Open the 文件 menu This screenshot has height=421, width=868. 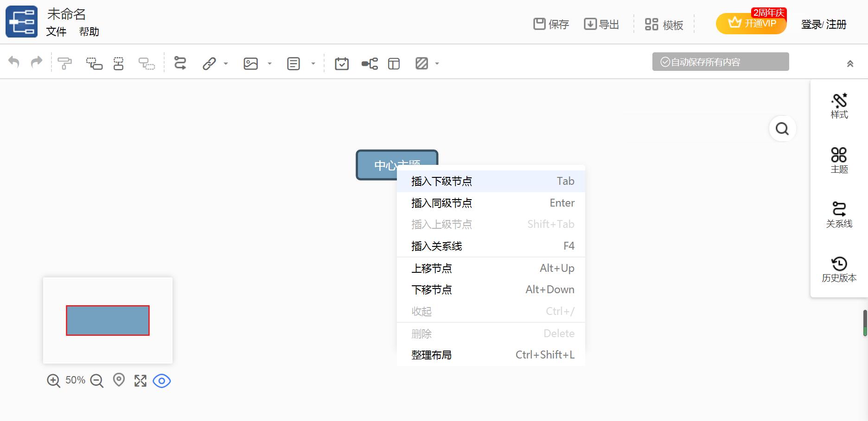click(x=56, y=32)
